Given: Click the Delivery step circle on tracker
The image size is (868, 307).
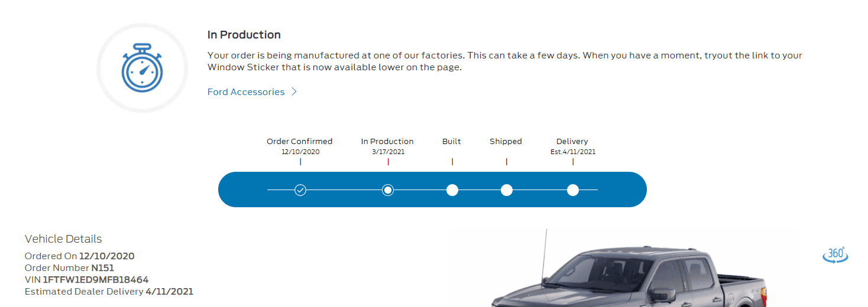Looking at the screenshot, I should pos(572,190).
